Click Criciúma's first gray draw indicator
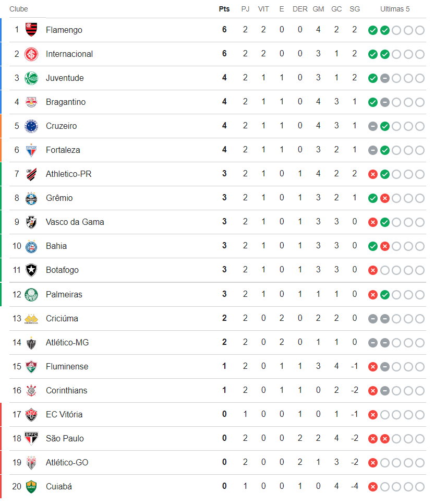Viewport: 435px width, 504px height. [372, 319]
